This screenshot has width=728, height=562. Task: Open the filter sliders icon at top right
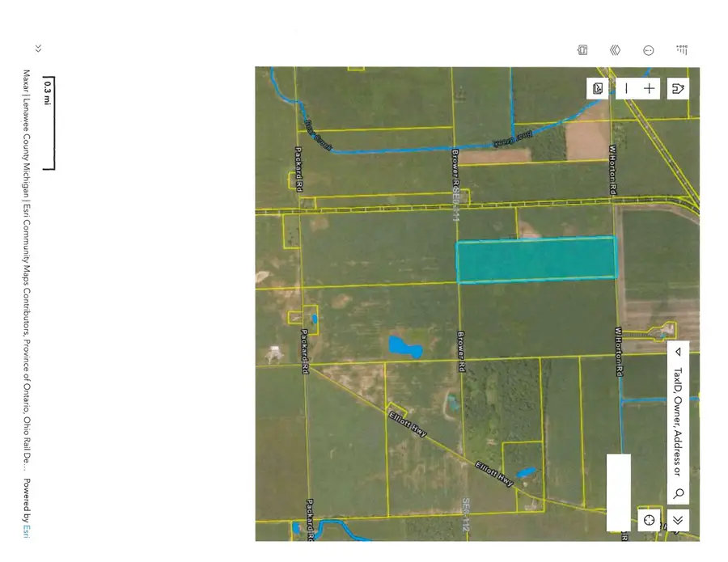click(x=682, y=49)
